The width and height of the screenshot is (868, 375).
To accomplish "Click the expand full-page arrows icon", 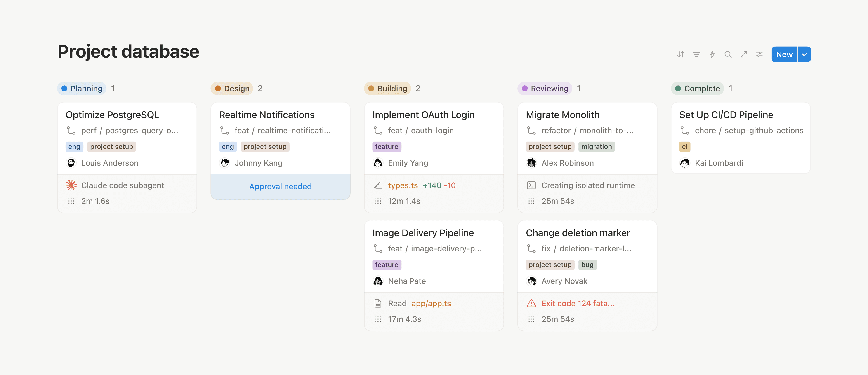I will [x=744, y=54].
